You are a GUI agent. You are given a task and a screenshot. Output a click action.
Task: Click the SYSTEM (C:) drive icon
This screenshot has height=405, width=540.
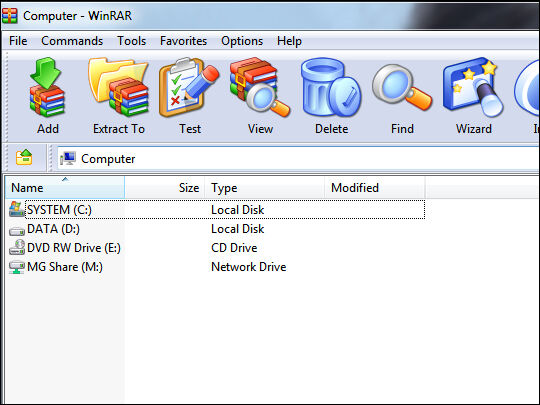(x=17, y=209)
